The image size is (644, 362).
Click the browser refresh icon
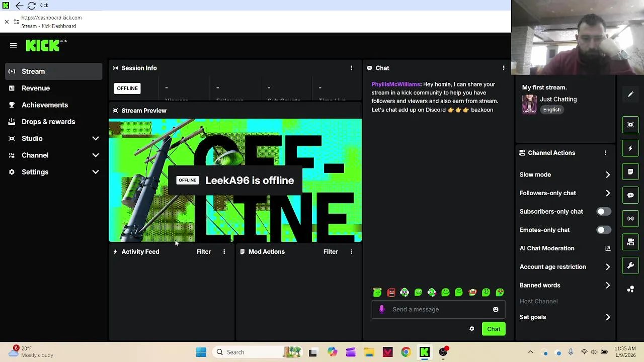point(31,6)
